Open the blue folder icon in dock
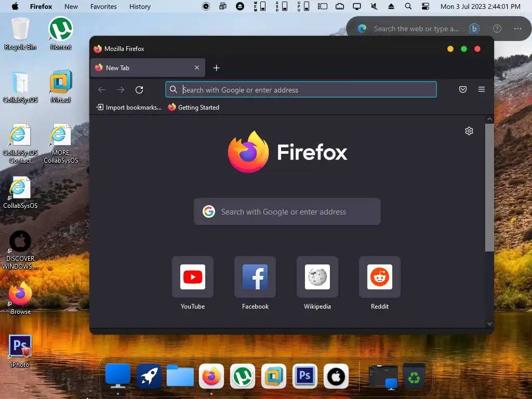Image resolution: width=532 pixels, height=399 pixels. pos(180,376)
